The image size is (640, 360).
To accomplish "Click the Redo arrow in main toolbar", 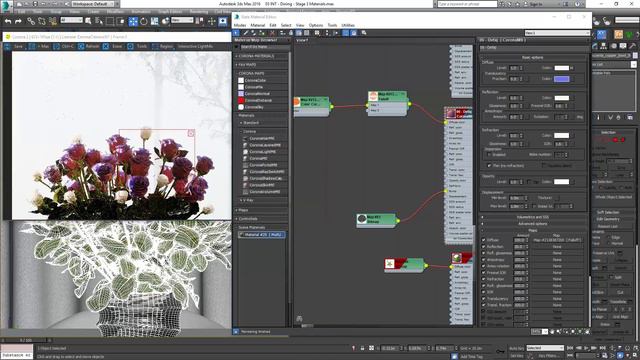I will tap(18, 21).
